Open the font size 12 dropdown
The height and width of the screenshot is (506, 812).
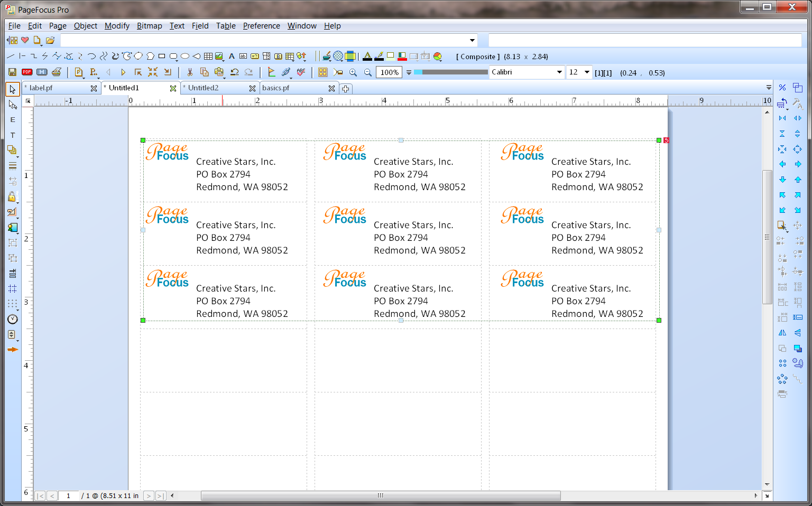587,72
